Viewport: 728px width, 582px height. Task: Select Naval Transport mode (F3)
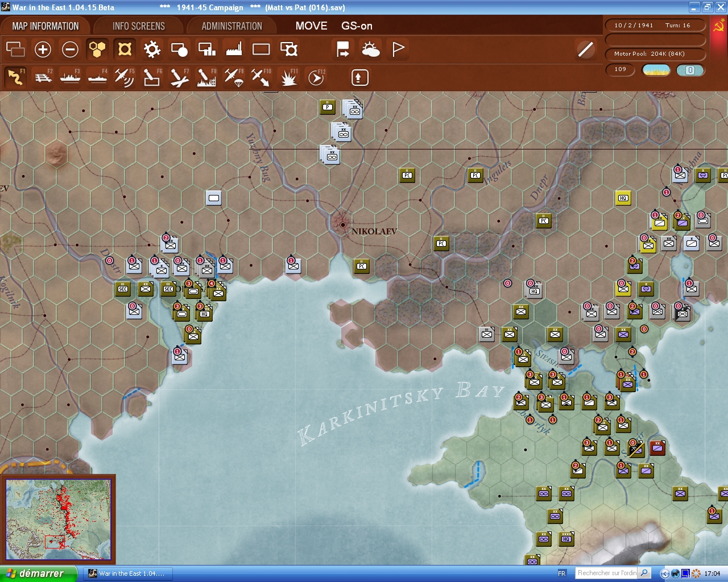click(70, 77)
